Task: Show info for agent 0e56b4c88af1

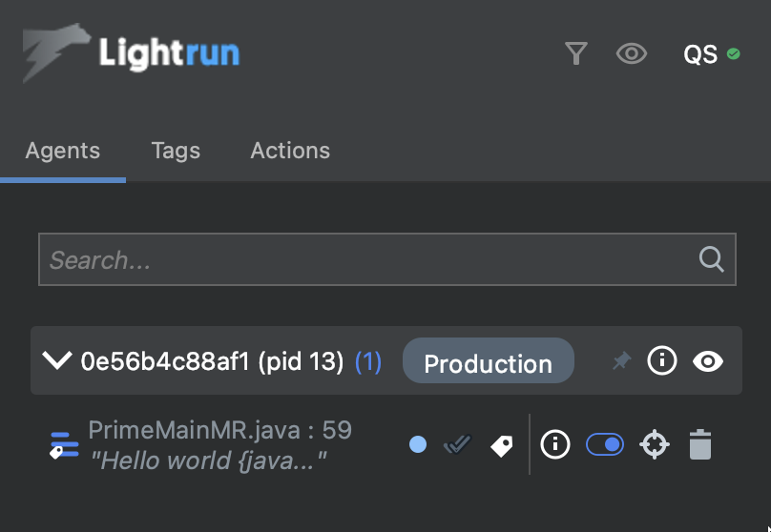Action: (662, 360)
